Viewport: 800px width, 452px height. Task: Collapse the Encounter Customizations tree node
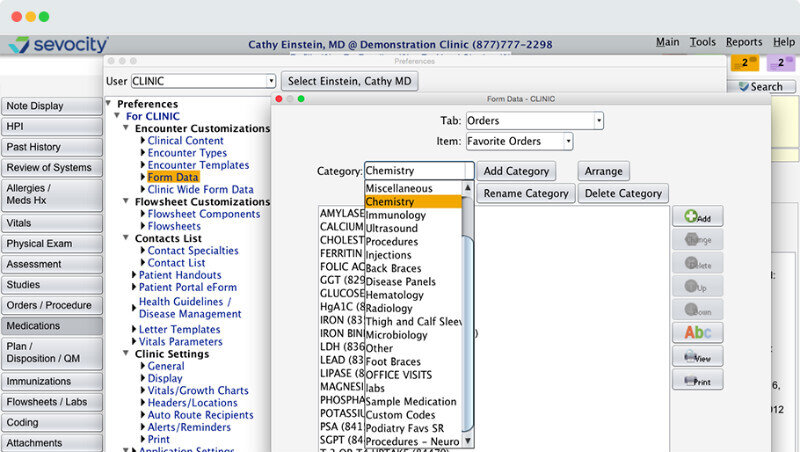pos(126,128)
